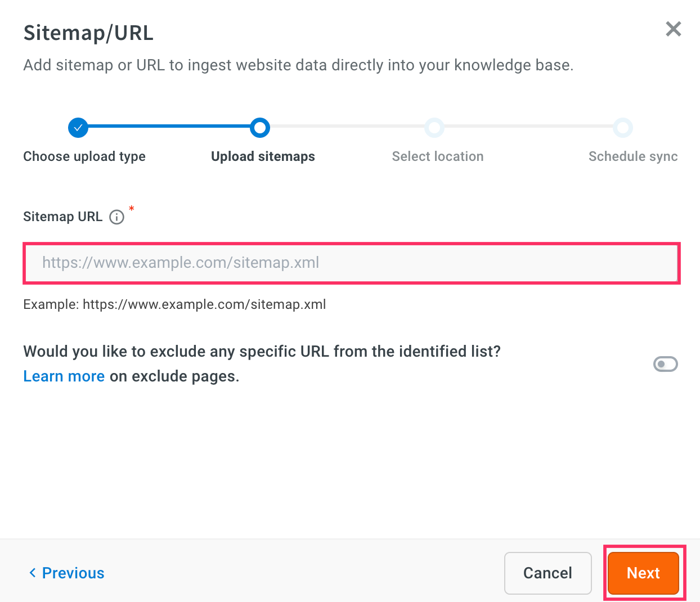Jump to the Select location step label
The height and width of the screenshot is (602, 700).
(x=438, y=156)
